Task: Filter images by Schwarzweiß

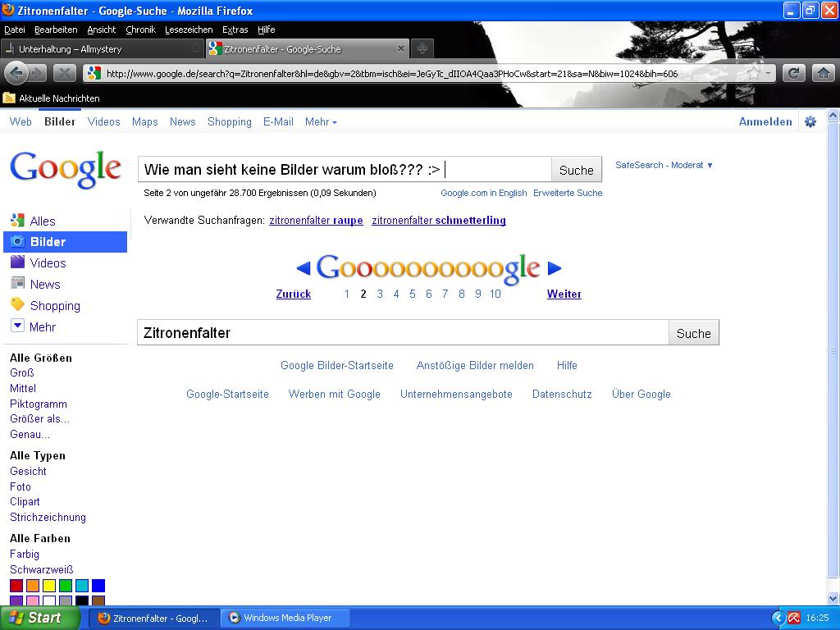Action: click(x=41, y=569)
